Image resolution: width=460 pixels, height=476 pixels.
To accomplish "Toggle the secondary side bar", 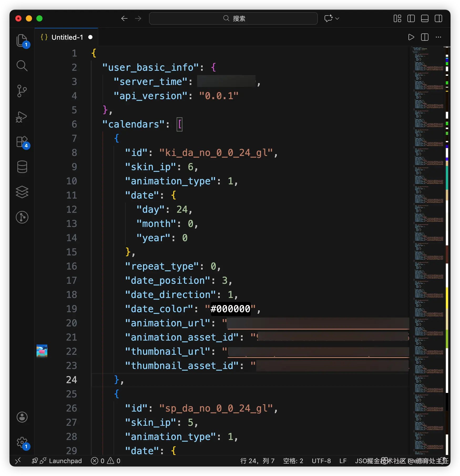I will point(438,18).
